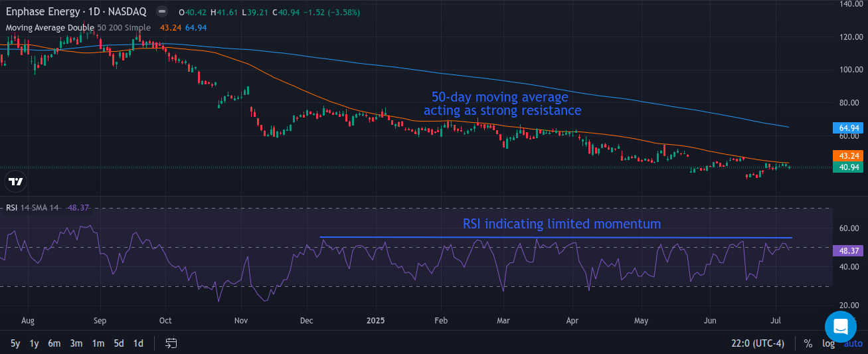Click the 64.94 blue price axis label
This screenshot has height=354, width=868.
click(x=847, y=128)
